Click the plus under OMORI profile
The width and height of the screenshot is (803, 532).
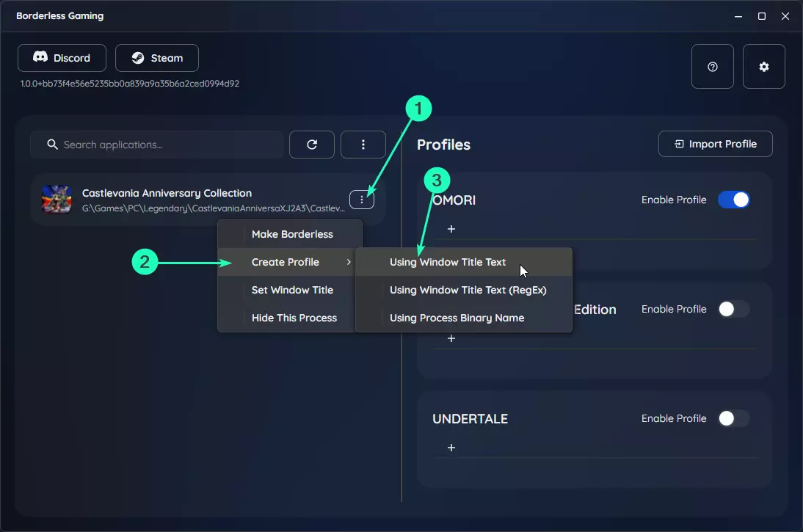click(x=451, y=229)
